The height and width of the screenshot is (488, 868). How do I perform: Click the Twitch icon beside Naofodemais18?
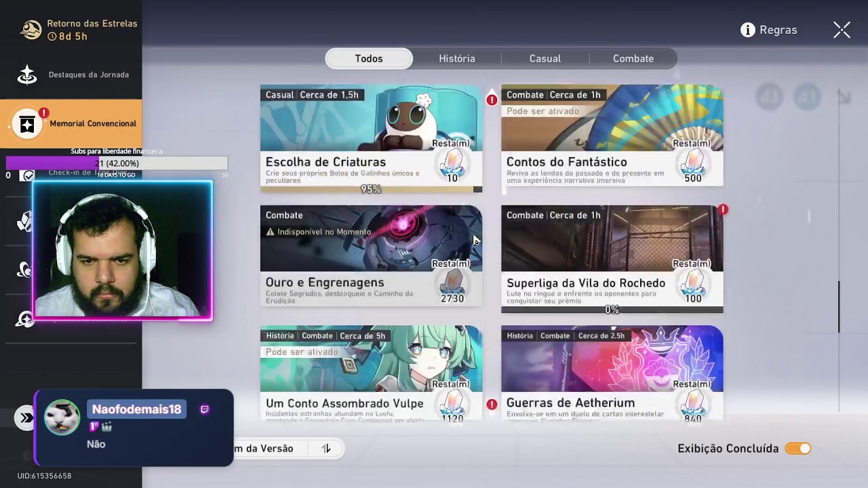tap(205, 409)
